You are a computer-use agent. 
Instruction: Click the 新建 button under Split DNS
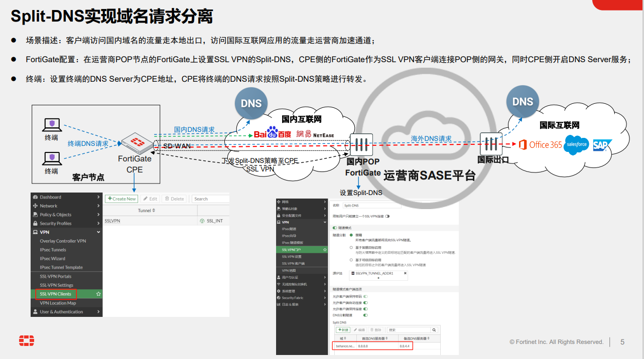pyautogui.click(x=343, y=330)
